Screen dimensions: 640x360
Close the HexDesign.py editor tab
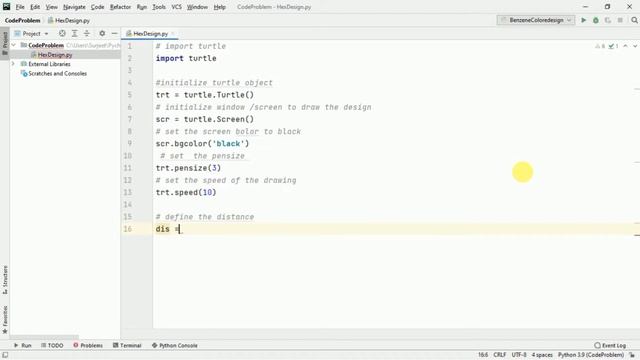pyautogui.click(x=173, y=33)
